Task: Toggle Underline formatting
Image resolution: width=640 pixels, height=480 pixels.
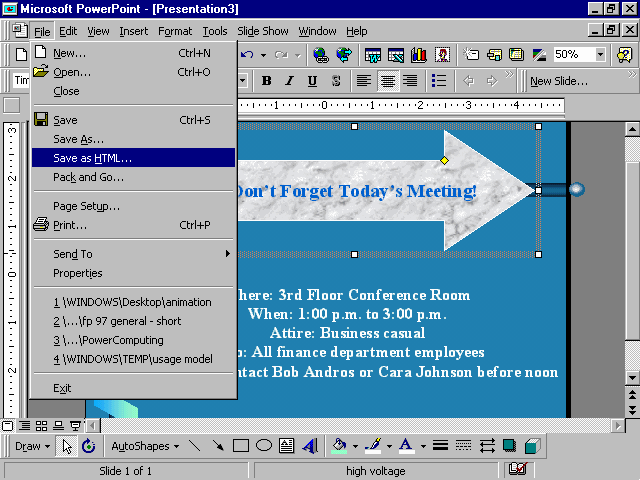Action: point(312,81)
